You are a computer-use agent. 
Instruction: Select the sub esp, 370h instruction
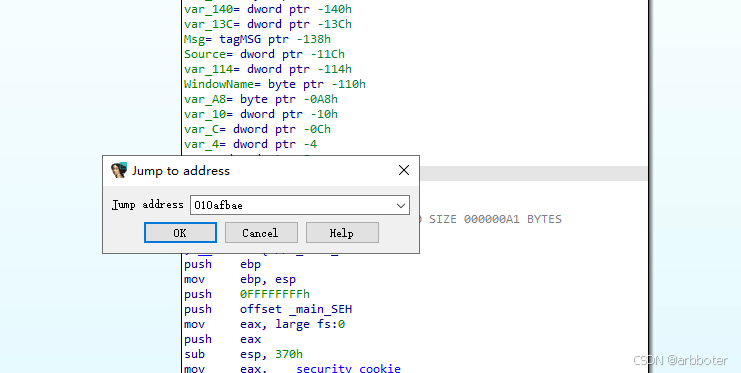pos(243,354)
